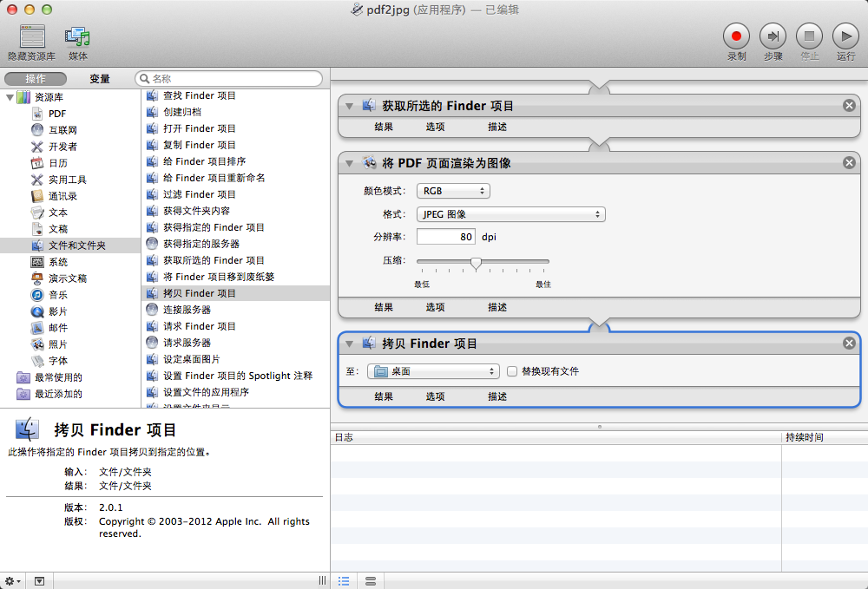
Task: Click the 分辨率 dpi input field
Action: click(x=446, y=237)
